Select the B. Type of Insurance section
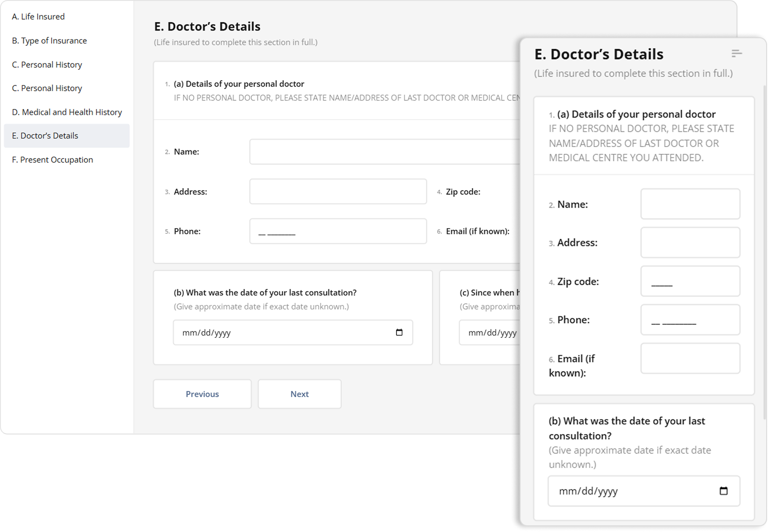 tap(49, 41)
